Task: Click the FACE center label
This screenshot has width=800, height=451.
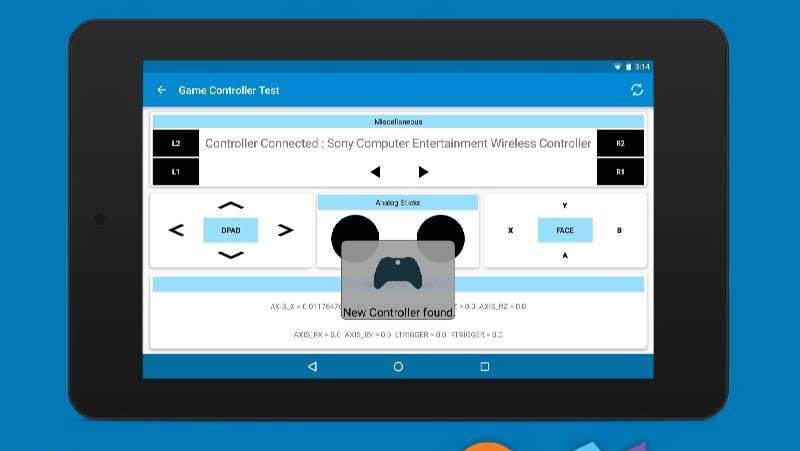Action: click(565, 230)
